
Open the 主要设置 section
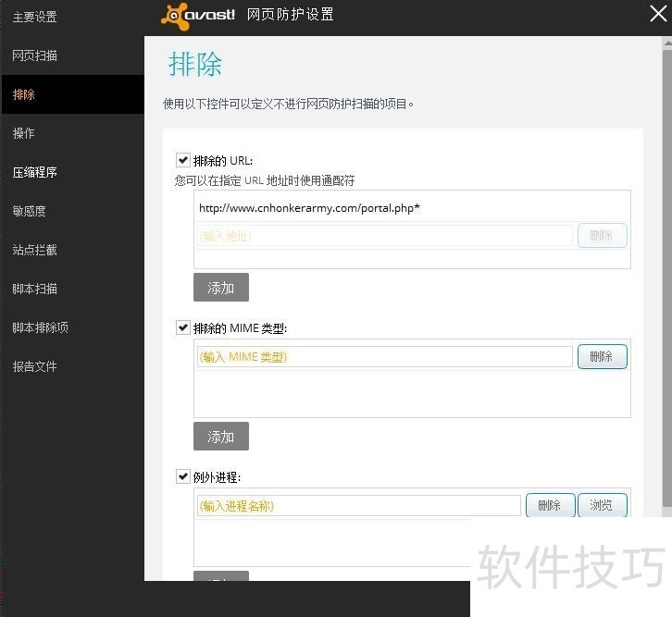[34, 17]
